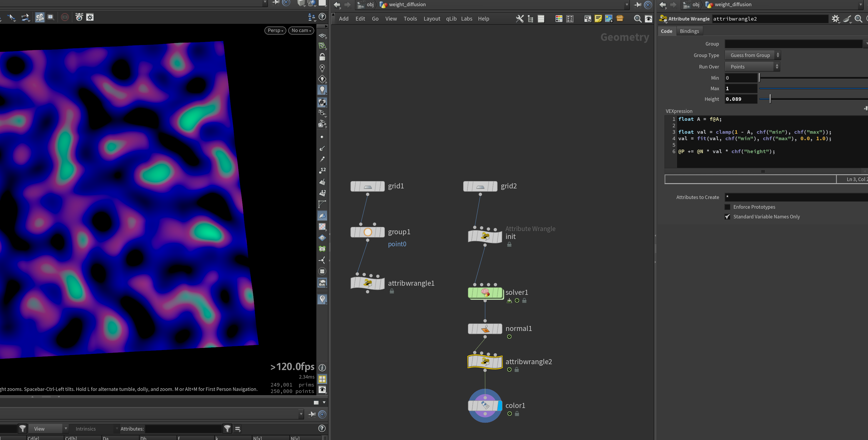
Task: Select the solver1 node
Action: point(485,292)
